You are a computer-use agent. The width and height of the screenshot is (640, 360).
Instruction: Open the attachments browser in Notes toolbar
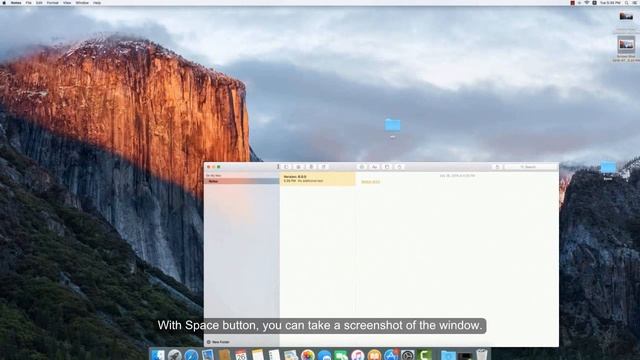(298, 167)
